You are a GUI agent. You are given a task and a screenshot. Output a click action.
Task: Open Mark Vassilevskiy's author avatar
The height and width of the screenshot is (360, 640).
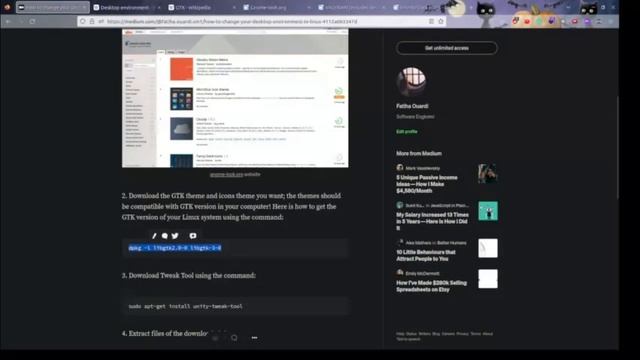pos(400,167)
